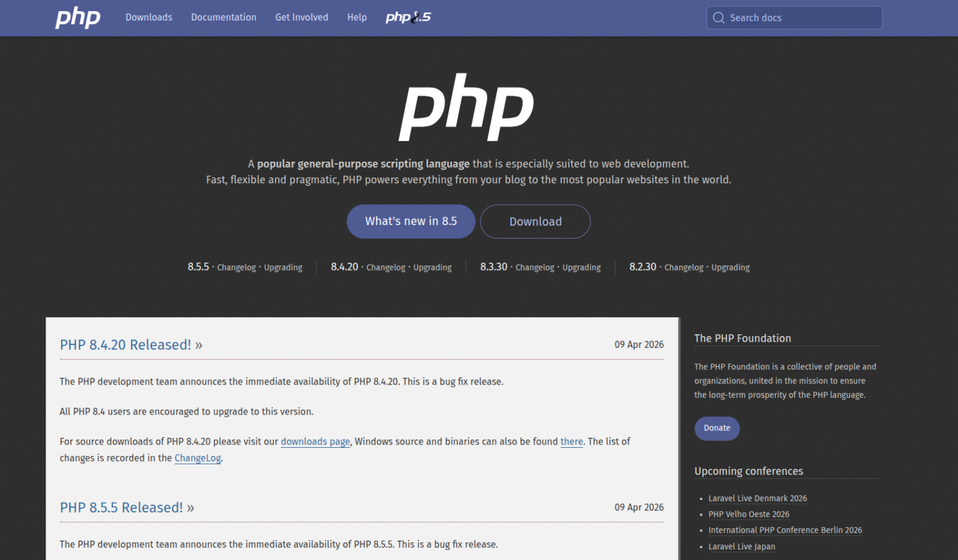Screen dimensions: 958x560
Task: Click the magnifier icon in the search box
Action: tap(718, 17)
